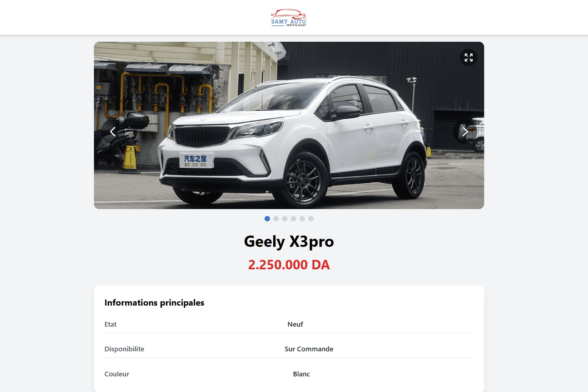588x392 pixels.
Task: Select the first carousel dot
Action: click(x=267, y=219)
